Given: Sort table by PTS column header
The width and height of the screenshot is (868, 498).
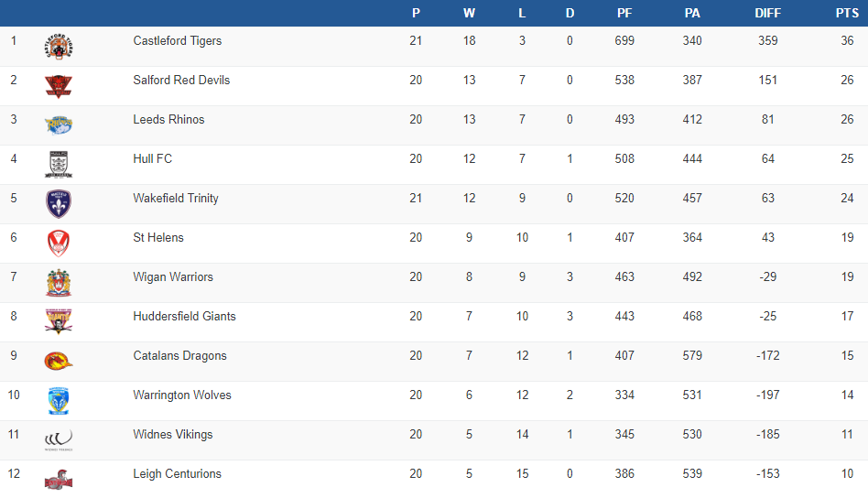Looking at the screenshot, I should 847,13.
